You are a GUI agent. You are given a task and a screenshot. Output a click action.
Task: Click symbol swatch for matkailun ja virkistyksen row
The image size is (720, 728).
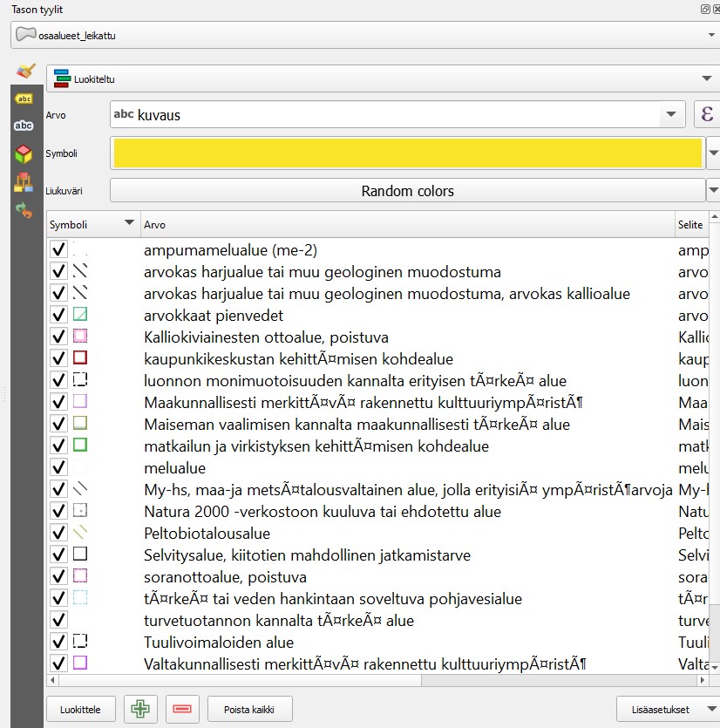(x=80, y=446)
